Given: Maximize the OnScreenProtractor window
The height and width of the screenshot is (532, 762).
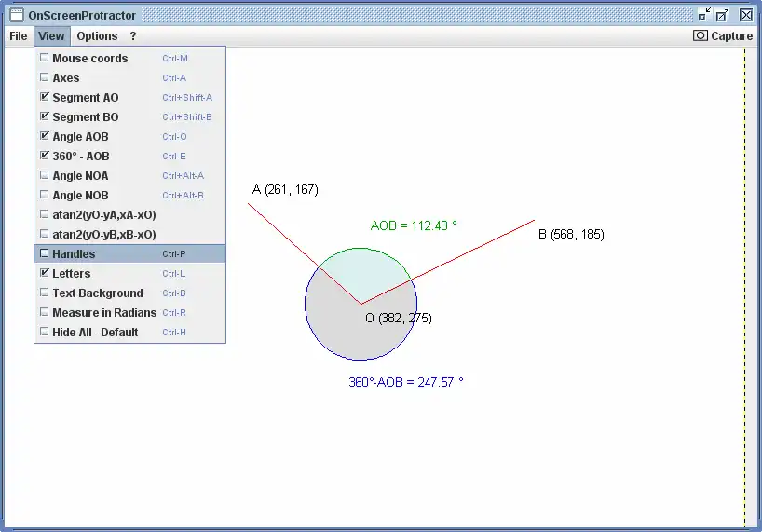Looking at the screenshot, I should pyautogui.click(x=723, y=15).
